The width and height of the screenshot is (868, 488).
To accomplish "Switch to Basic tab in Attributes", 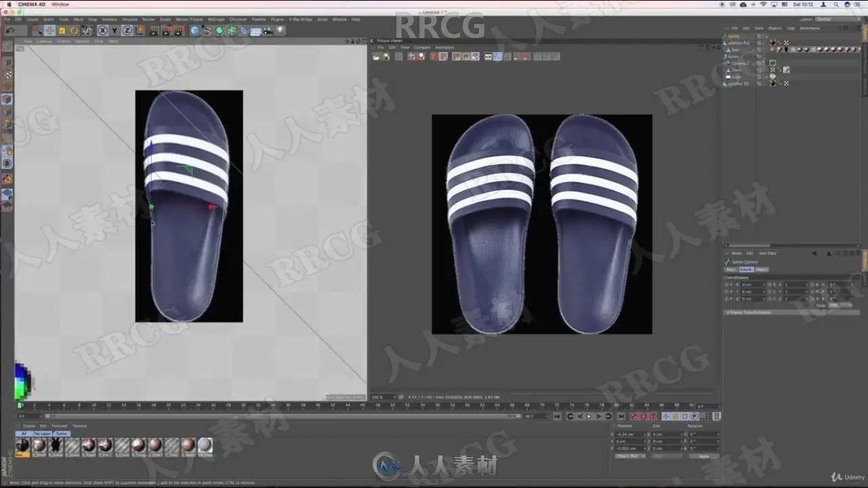I will pos(732,270).
